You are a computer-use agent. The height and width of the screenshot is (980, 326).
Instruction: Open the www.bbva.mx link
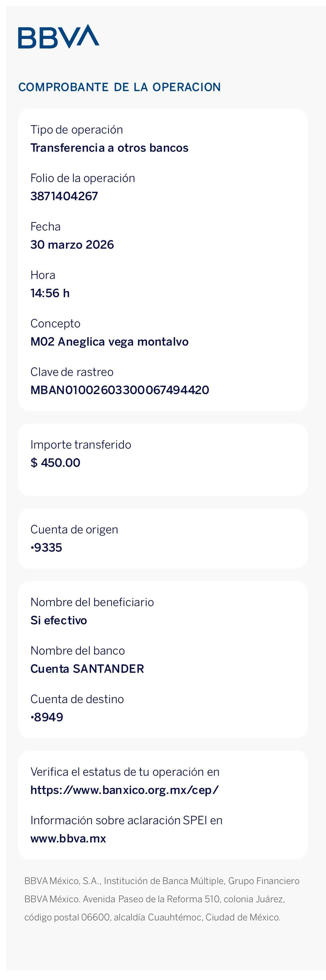click(x=68, y=838)
